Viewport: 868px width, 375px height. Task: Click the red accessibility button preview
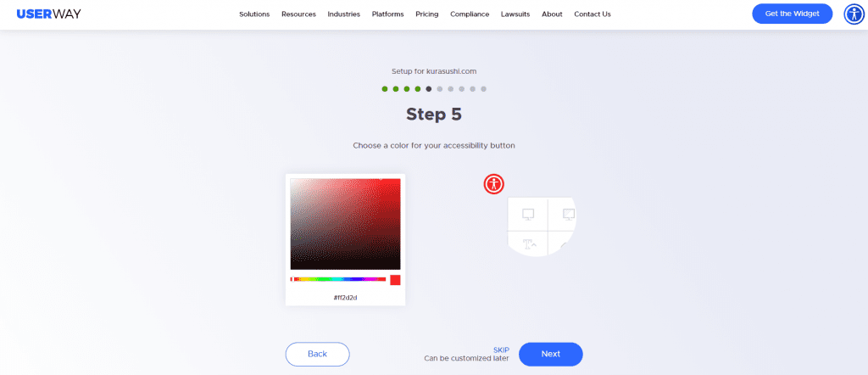tap(494, 184)
